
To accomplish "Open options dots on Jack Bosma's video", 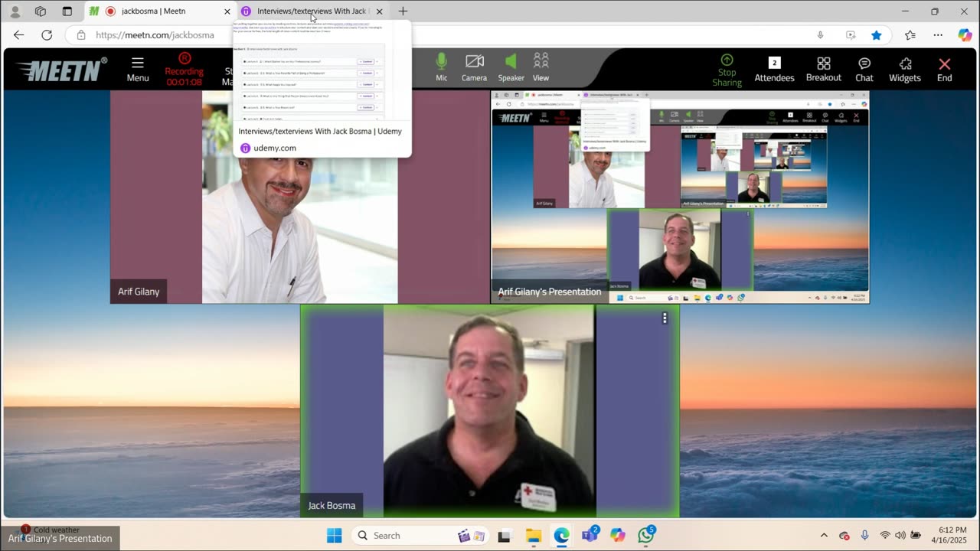I will [665, 318].
